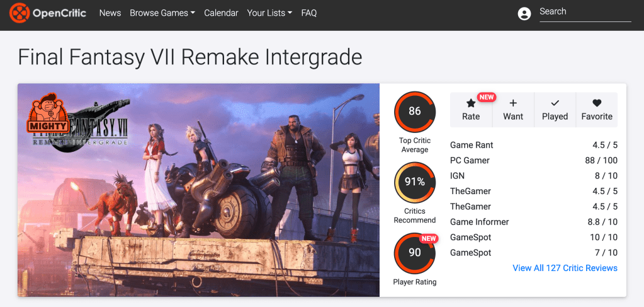
Task: Click the Rate star icon
Action: [471, 103]
